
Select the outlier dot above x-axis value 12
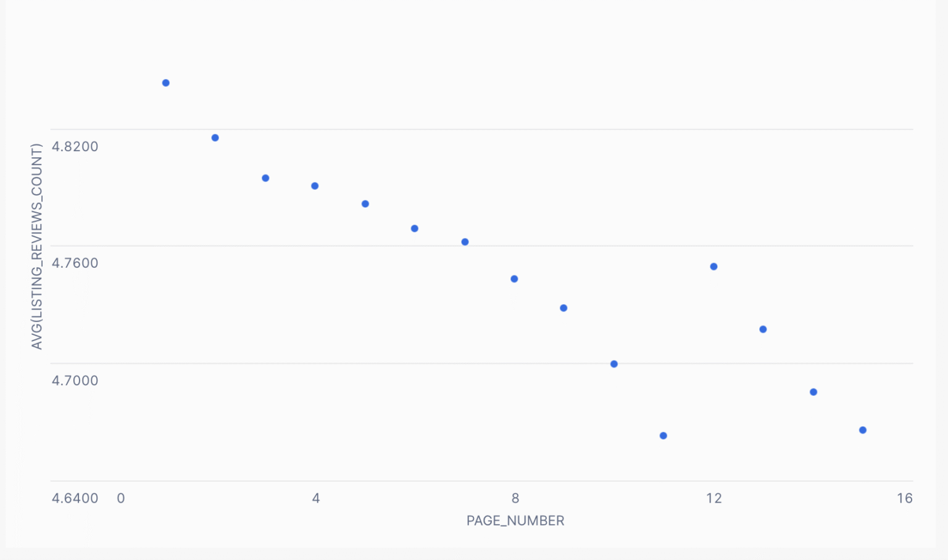713,266
